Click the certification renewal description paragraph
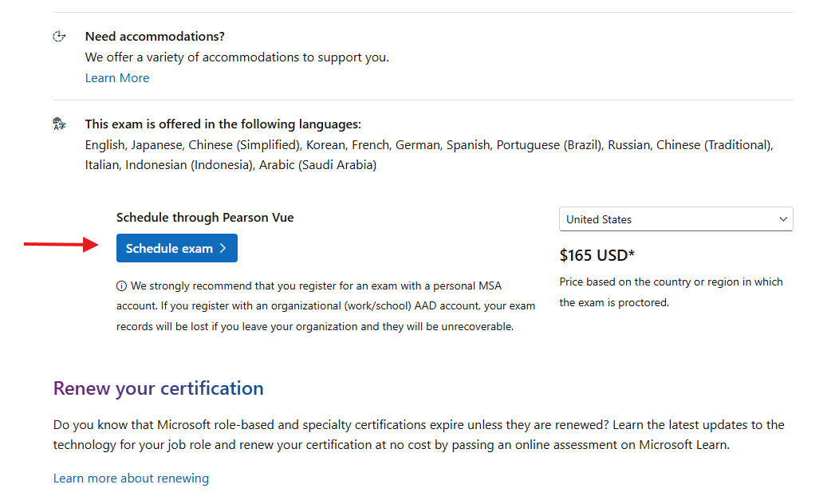The height and width of the screenshot is (504, 835). pyautogui.click(x=419, y=435)
